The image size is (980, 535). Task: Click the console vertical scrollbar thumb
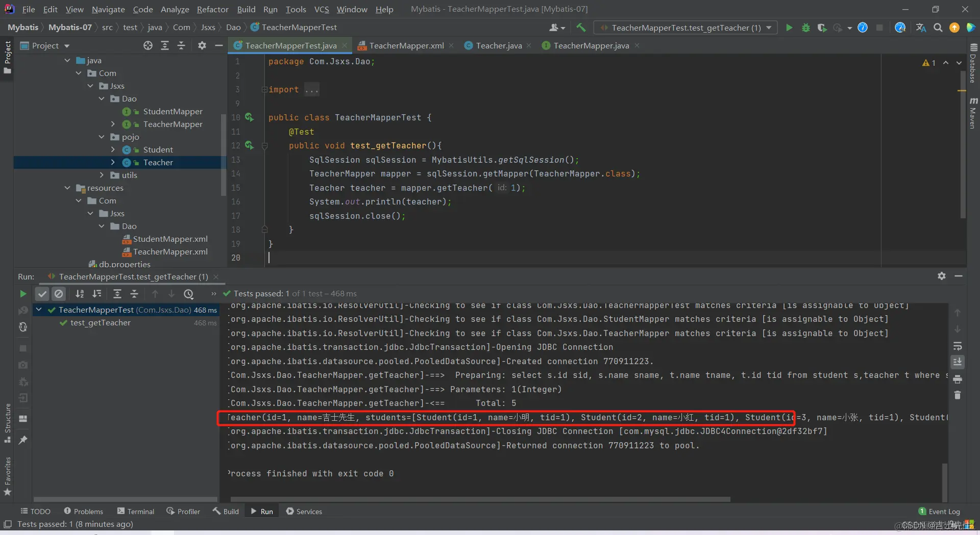coord(944,482)
